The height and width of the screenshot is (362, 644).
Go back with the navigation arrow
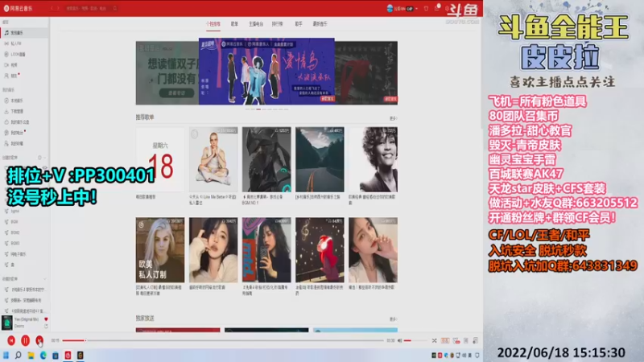pos(52,8)
